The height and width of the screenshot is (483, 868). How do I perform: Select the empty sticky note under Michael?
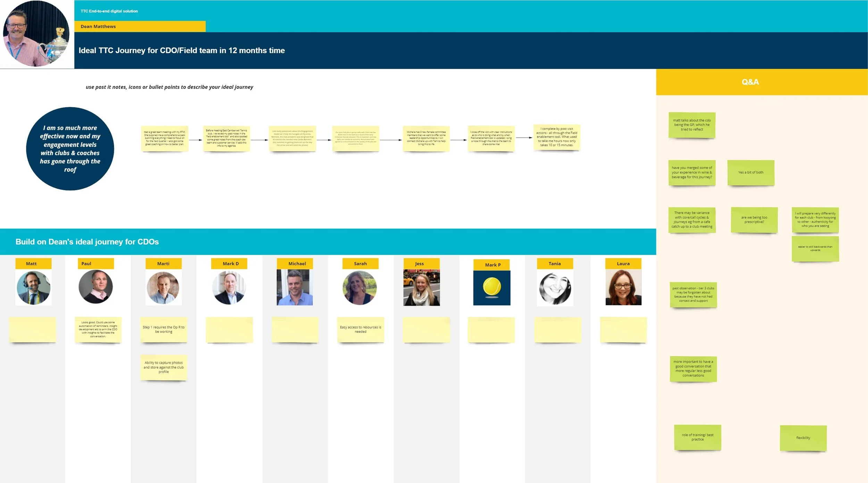(x=295, y=329)
